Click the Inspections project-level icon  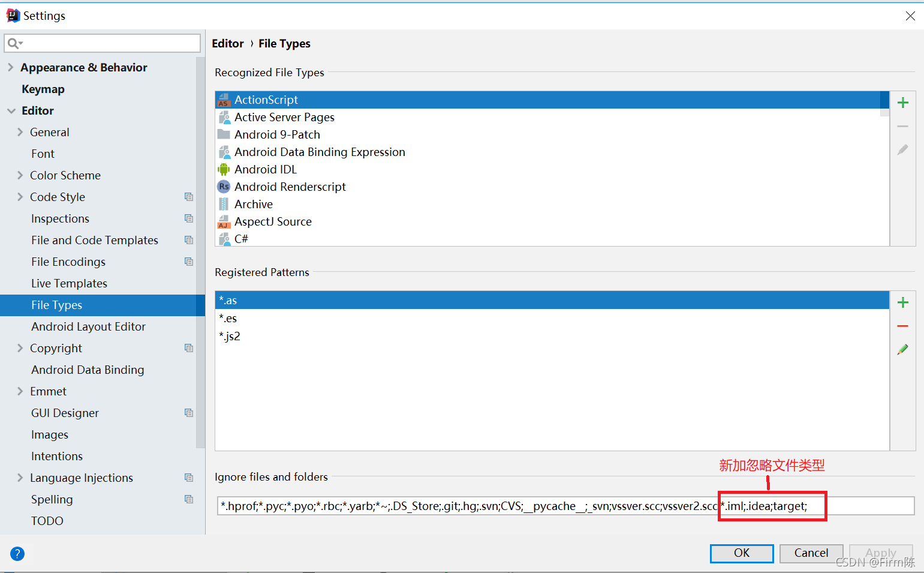point(189,218)
